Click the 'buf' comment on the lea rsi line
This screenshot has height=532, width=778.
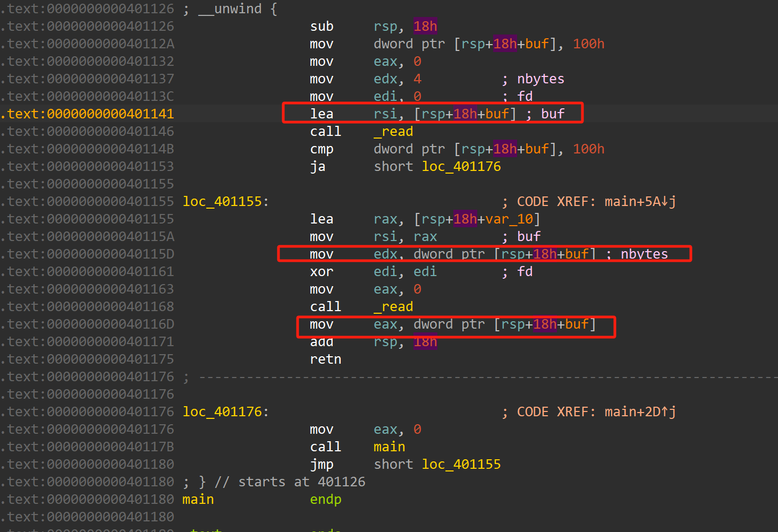[x=553, y=114]
